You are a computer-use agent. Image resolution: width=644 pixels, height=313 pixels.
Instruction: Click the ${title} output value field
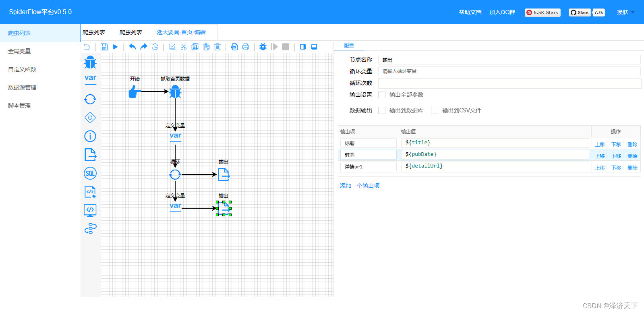(495, 143)
